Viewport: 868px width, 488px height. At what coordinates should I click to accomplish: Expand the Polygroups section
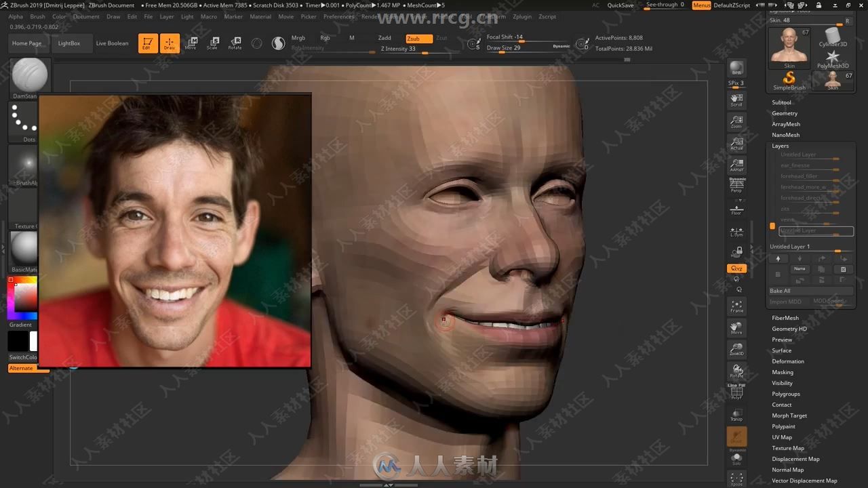[786, 394]
